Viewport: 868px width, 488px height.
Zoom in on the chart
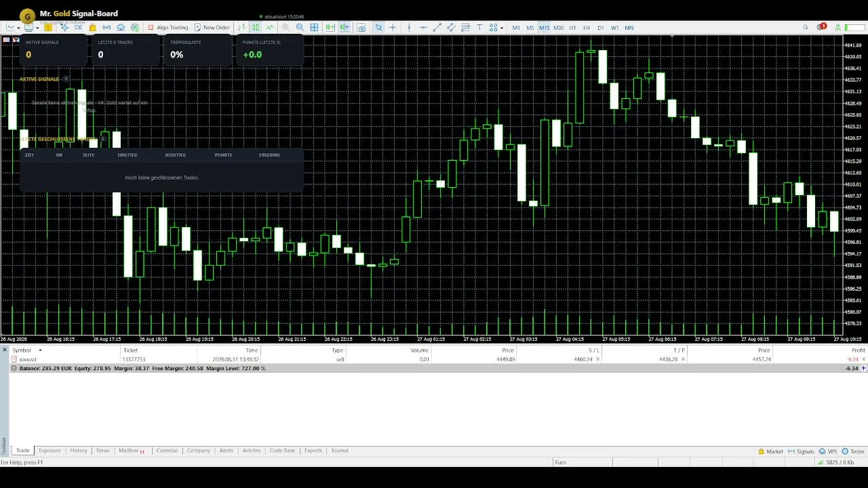click(x=285, y=27)
